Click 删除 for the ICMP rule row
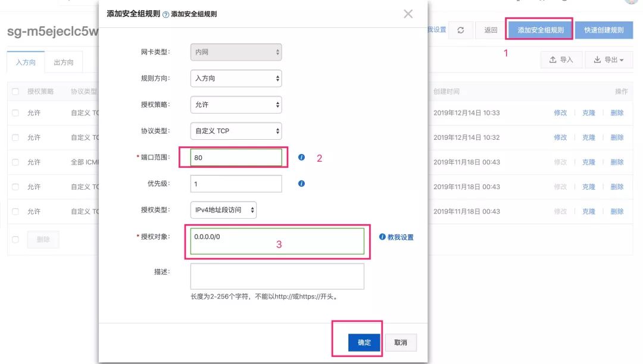643x364 pixels. pos(617,162)
